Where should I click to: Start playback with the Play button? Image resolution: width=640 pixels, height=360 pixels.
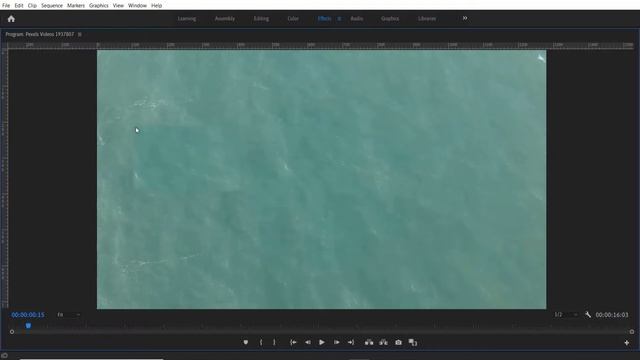(x=322, y=342)
